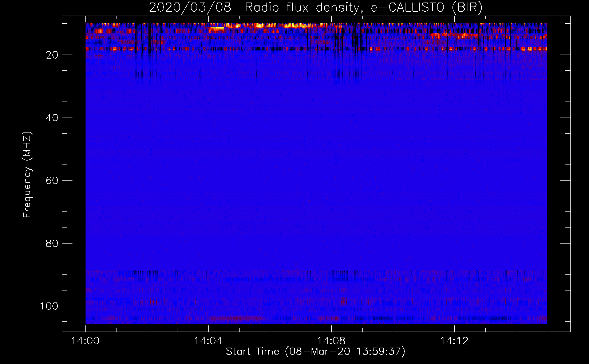Click the frequency tick label '40'
The height and width of the screenshot is (364, 589).
tap(52, 118)
